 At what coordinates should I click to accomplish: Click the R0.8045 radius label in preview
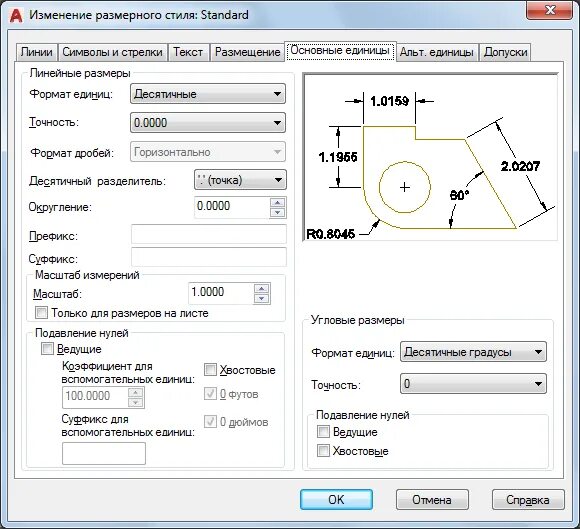331,234
